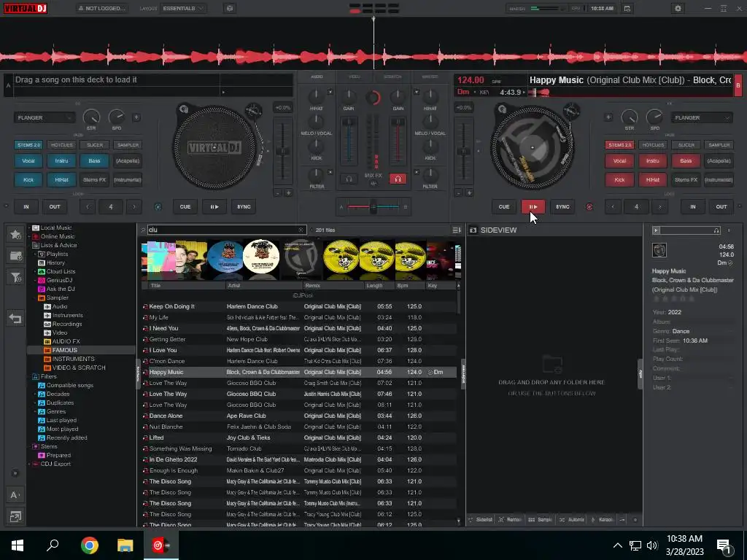Switch to Sidelist tab in Sideview
The width and height of the screenshot is (747, 560).
pyautogui.click(x=480, y=519)
